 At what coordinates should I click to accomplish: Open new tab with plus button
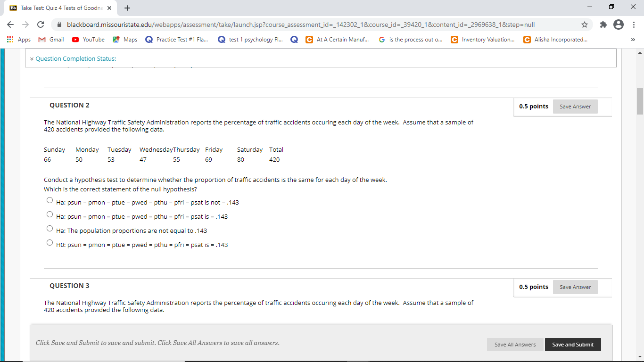pos(127,8)
